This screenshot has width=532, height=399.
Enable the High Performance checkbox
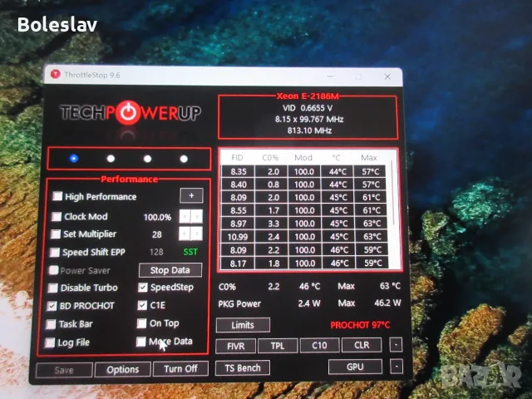[57, 196]
